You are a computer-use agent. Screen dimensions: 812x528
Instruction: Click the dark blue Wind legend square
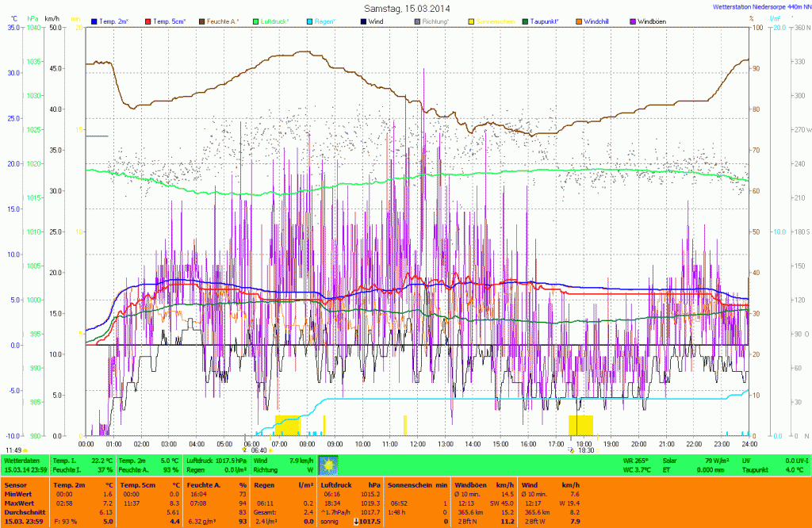364,21
